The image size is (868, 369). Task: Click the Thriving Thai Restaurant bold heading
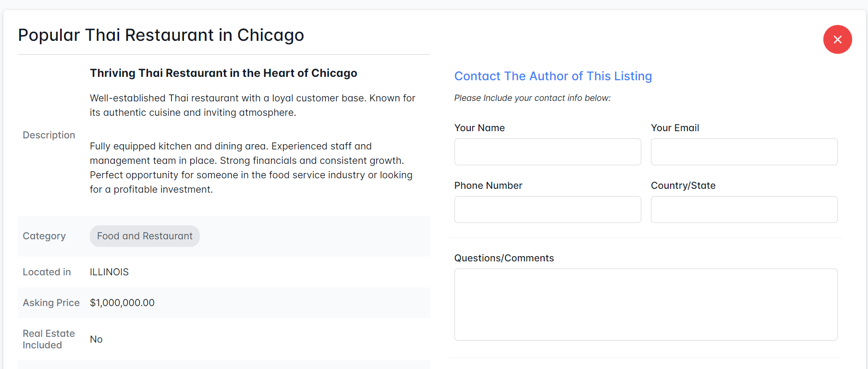click(x=223, y=73)
